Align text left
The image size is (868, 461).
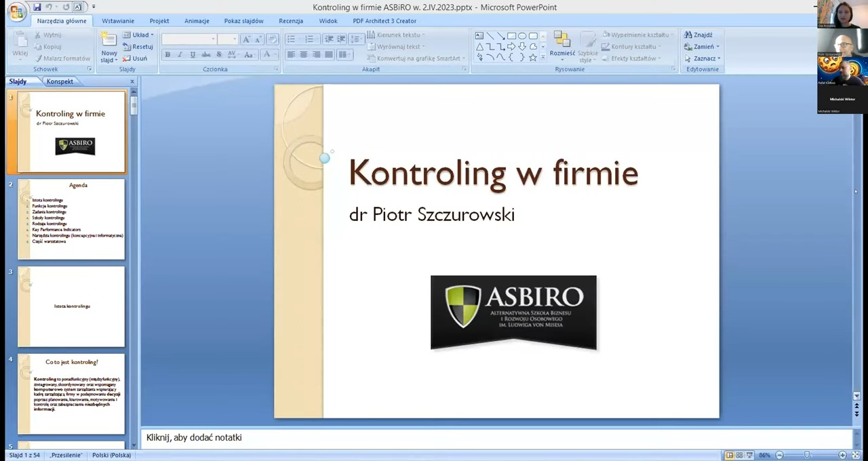pyautogui.click(x=291, y=55)
